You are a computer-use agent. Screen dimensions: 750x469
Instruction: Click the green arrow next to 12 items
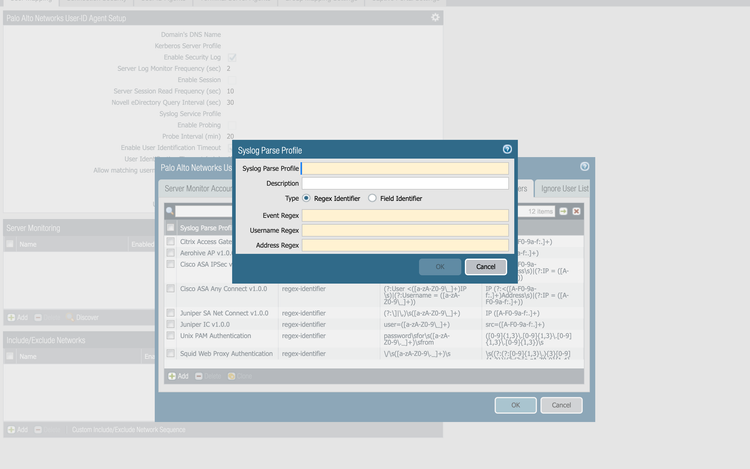click(563, 211)
